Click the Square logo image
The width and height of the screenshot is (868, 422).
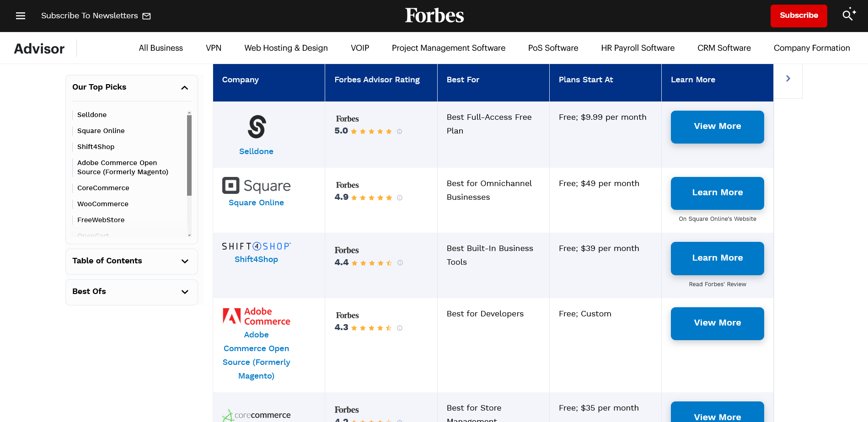click(256, 186)
